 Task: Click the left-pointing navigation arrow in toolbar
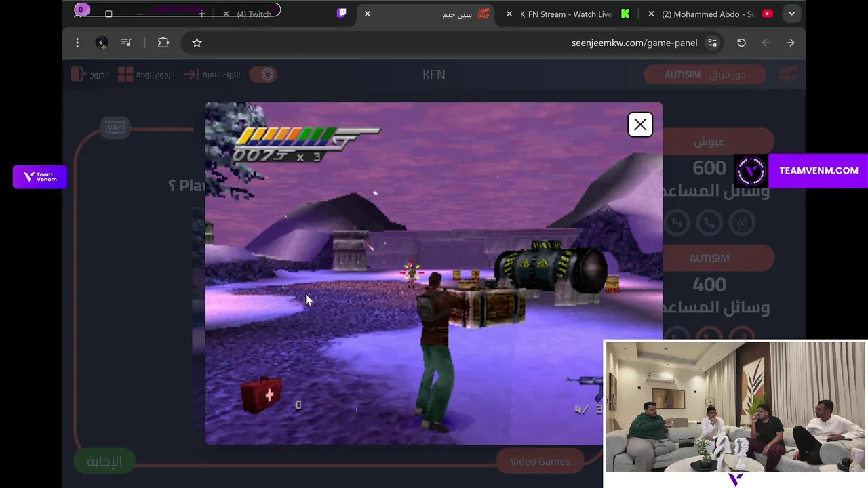[x=766, y=43]
